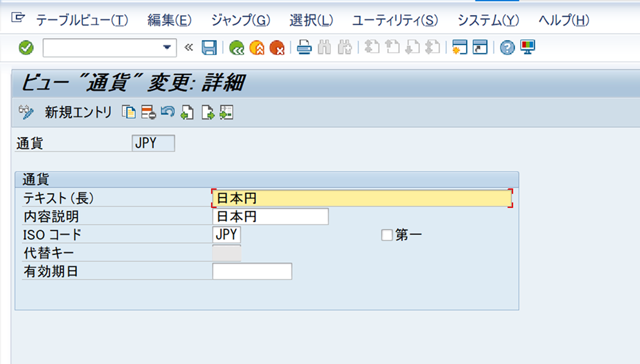Image resolution: width=640 pixels, height=364 pixels.
Task: Switch between display and change mode
Action: [25, 112]
